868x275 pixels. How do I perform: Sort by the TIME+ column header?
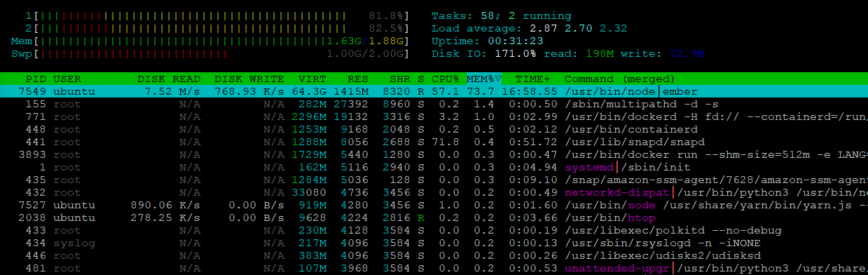533,79
